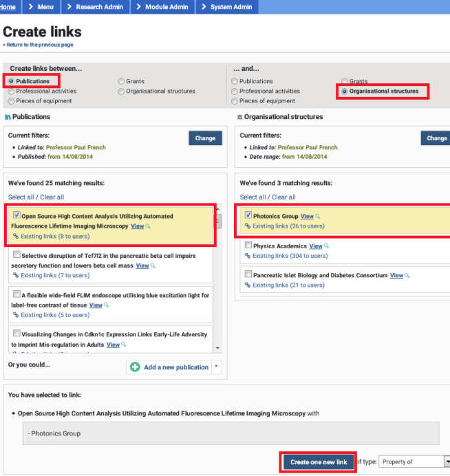
Task: Click Return to the previous page link
Action: (x=39, y=45)
